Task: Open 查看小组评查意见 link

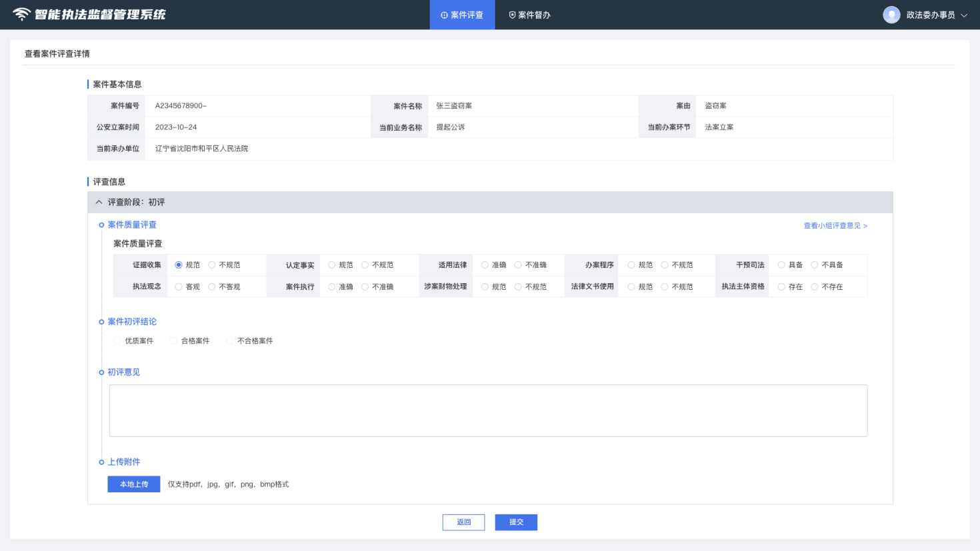Action: [835, 226]
